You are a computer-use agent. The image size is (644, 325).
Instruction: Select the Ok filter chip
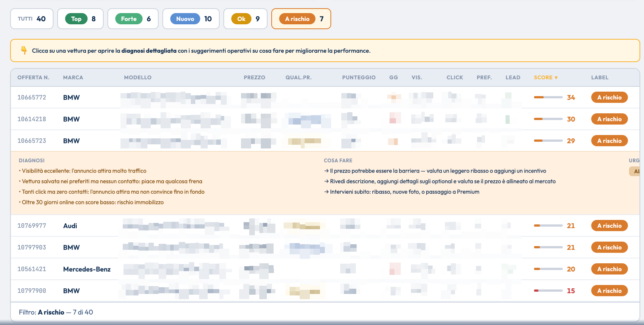click(x=245, y=19)
